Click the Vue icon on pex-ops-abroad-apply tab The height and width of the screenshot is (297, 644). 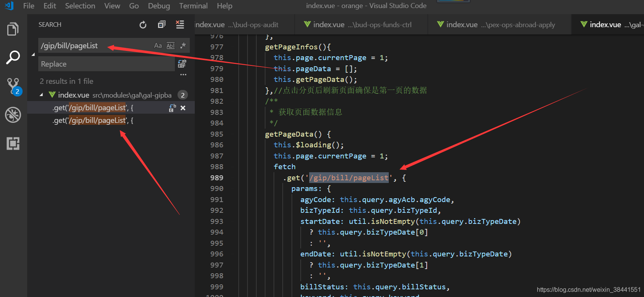[440, 24]
